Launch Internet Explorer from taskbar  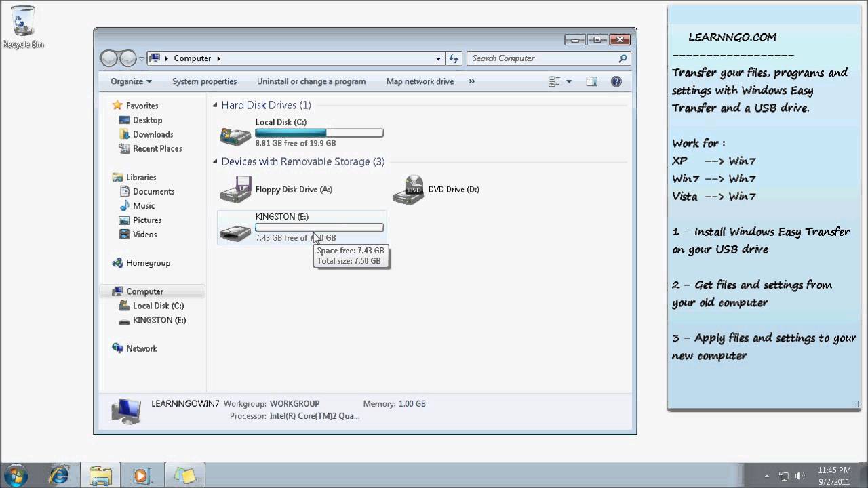(x=58, y=475)
